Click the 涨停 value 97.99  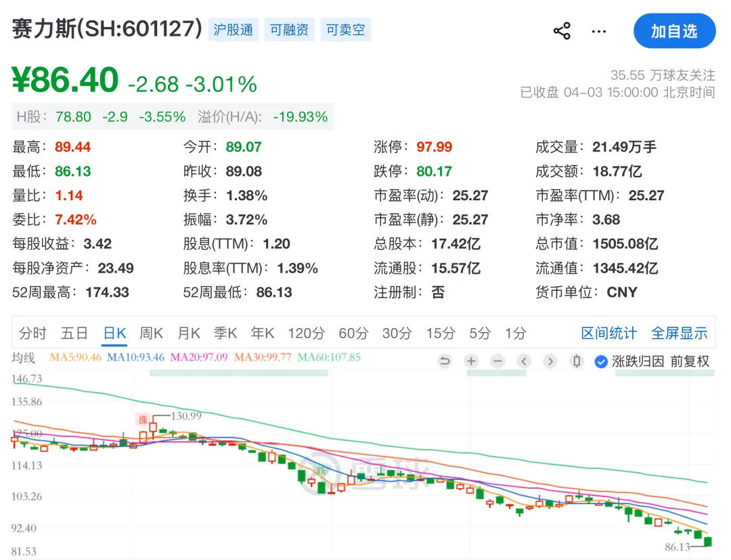pos(434,147)
